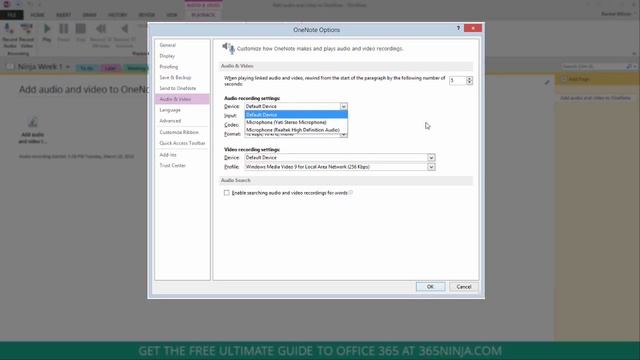Switch to the VIEW ribbon tab

pos(172,15)
